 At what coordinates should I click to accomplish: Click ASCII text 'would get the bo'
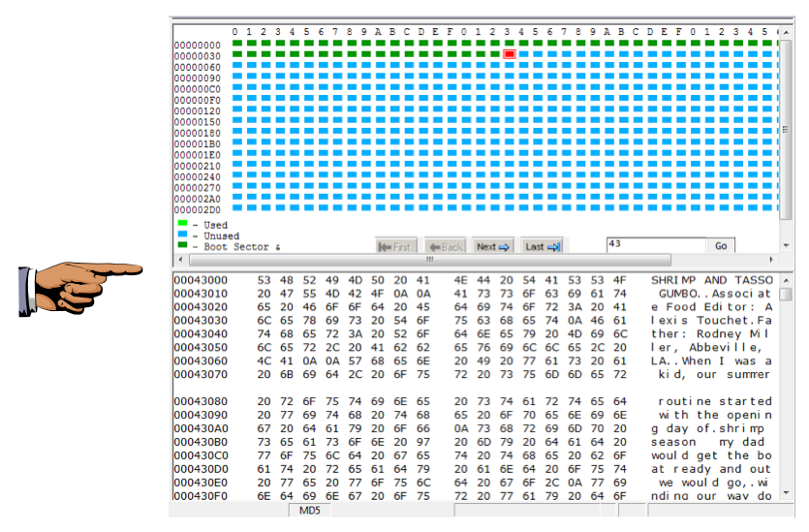[x=711, y=455]
